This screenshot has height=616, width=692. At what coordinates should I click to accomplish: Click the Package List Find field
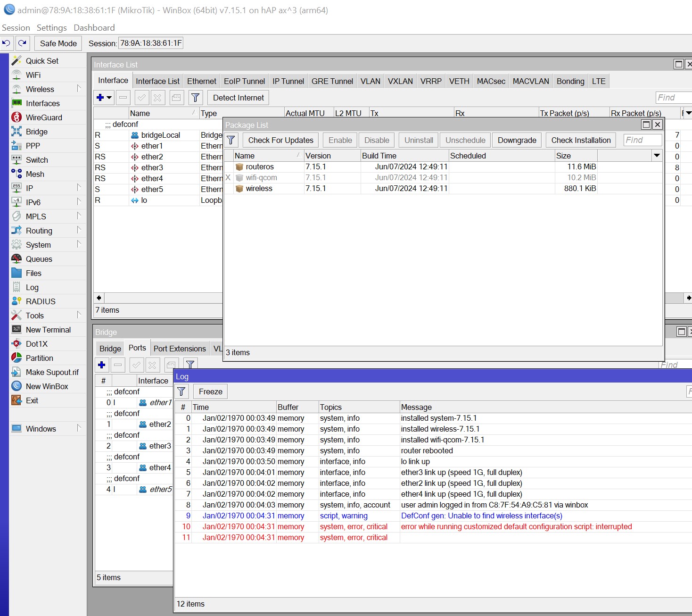(642, 140)
